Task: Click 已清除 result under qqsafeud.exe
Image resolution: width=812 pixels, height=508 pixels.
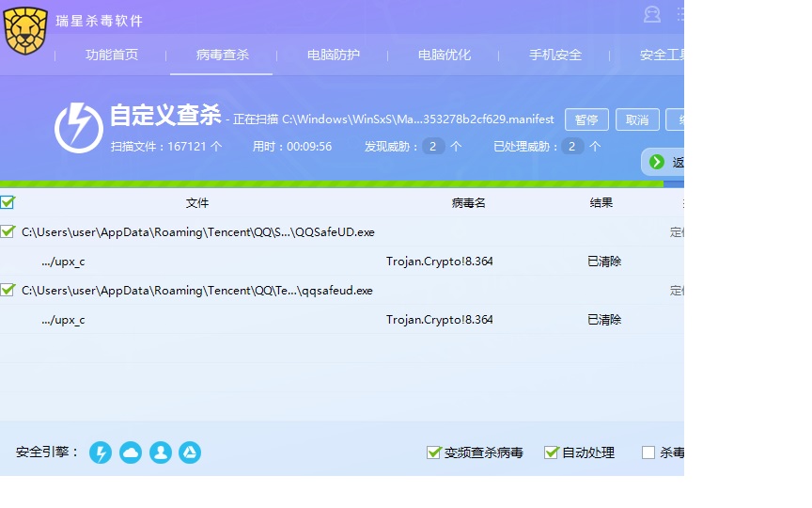Action: (604, 319)
